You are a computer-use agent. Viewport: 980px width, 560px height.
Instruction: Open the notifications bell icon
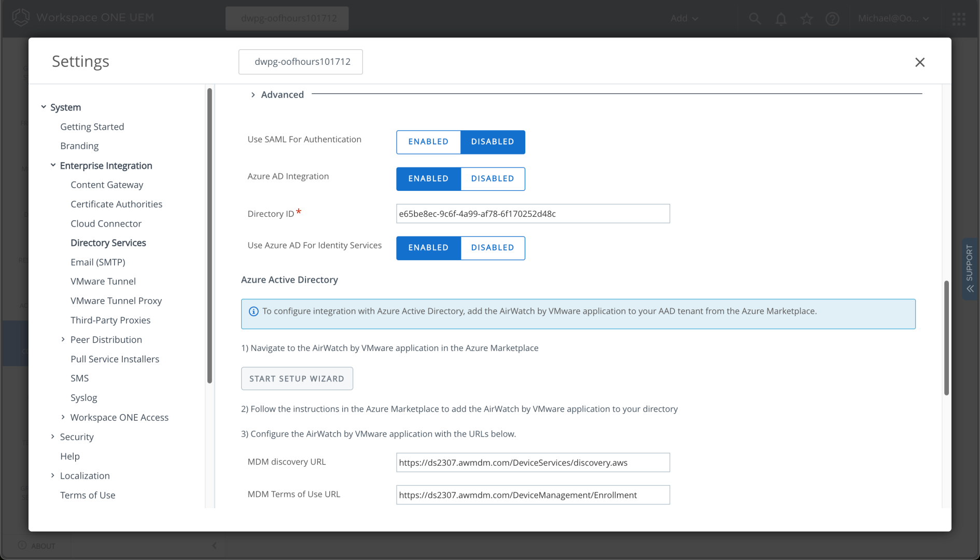coord(781,19)
